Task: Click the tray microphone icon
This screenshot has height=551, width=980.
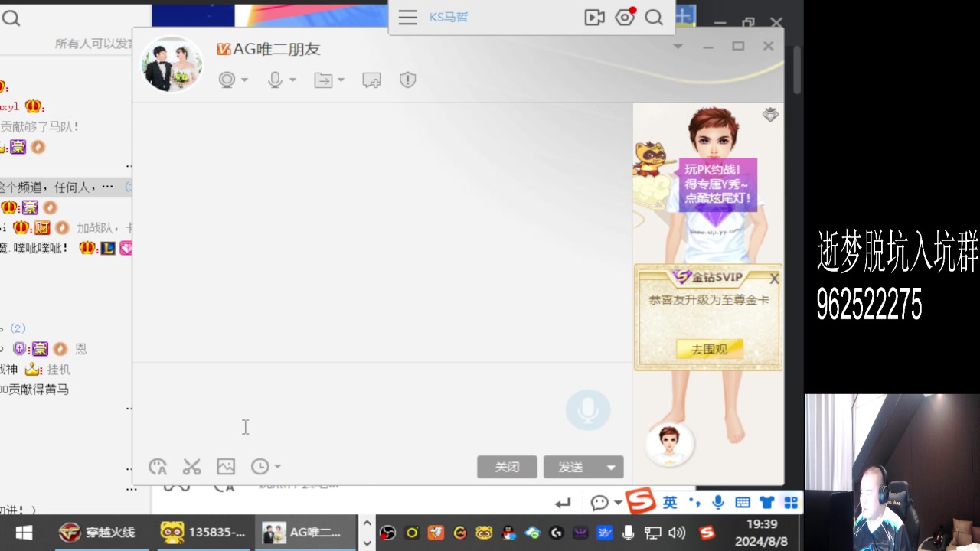Action: pyautogui.click(x=629, y=533)
